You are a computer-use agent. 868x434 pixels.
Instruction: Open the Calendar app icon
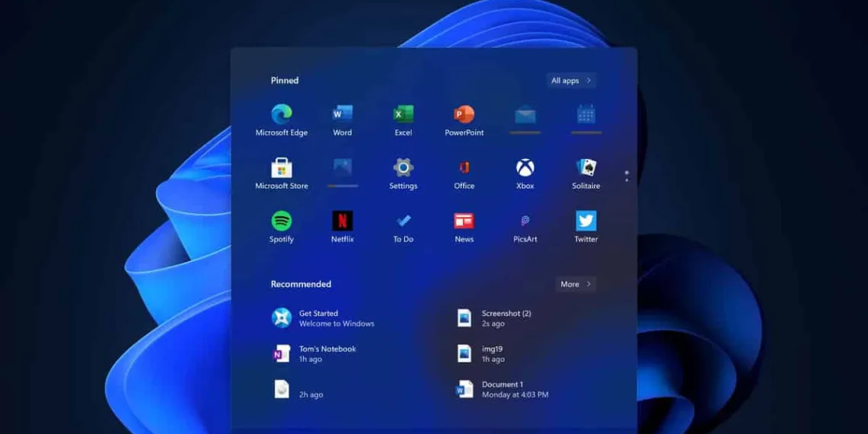click(x=586, y=114)
